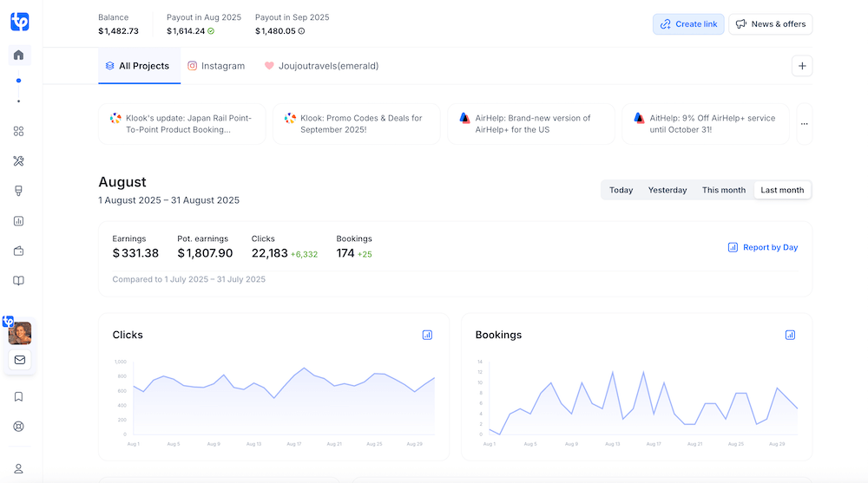868x483 pixels.
Task: Click the clock icon next to Sep payout
Action: click(x=302, y=31)
